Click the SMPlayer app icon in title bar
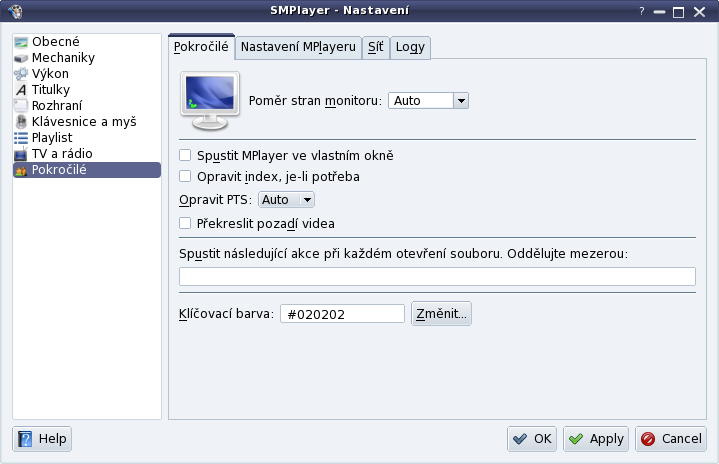 (15, 11)
